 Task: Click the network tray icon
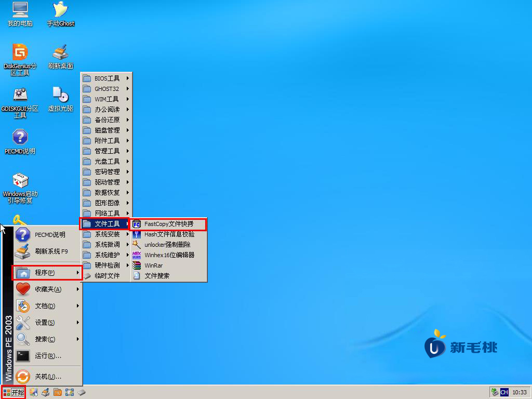point(495,392)
